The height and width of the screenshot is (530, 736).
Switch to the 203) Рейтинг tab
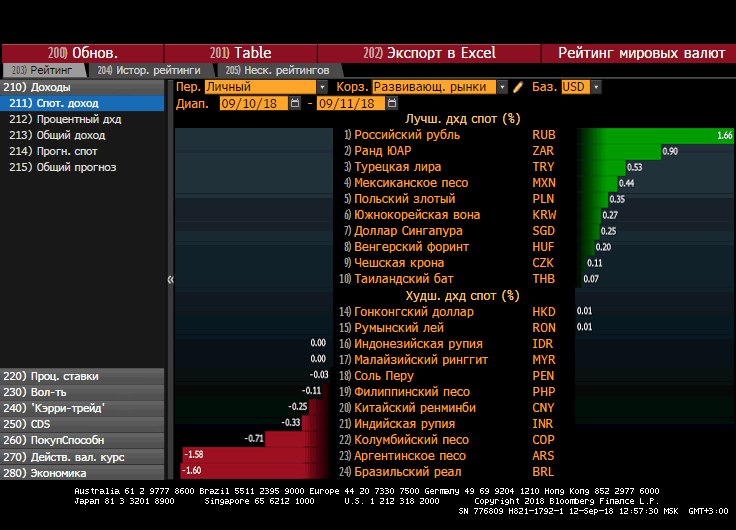pyautogui.click(x=44, y=70)
